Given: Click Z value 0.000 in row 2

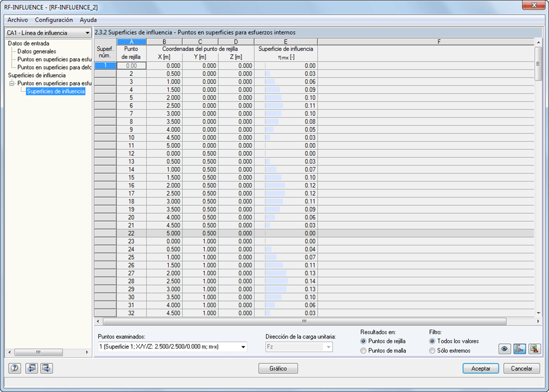Looking at the screenshot, I should pos(236,74).
